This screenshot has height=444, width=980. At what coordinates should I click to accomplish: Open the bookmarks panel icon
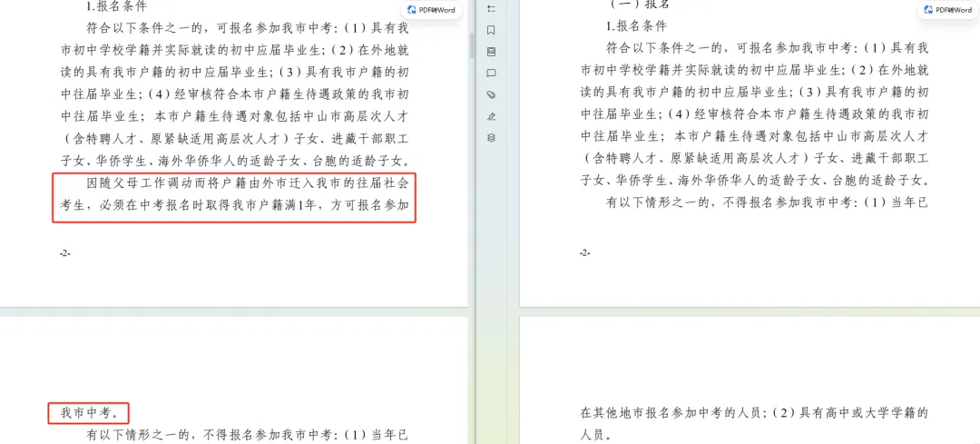coord(491,30)
